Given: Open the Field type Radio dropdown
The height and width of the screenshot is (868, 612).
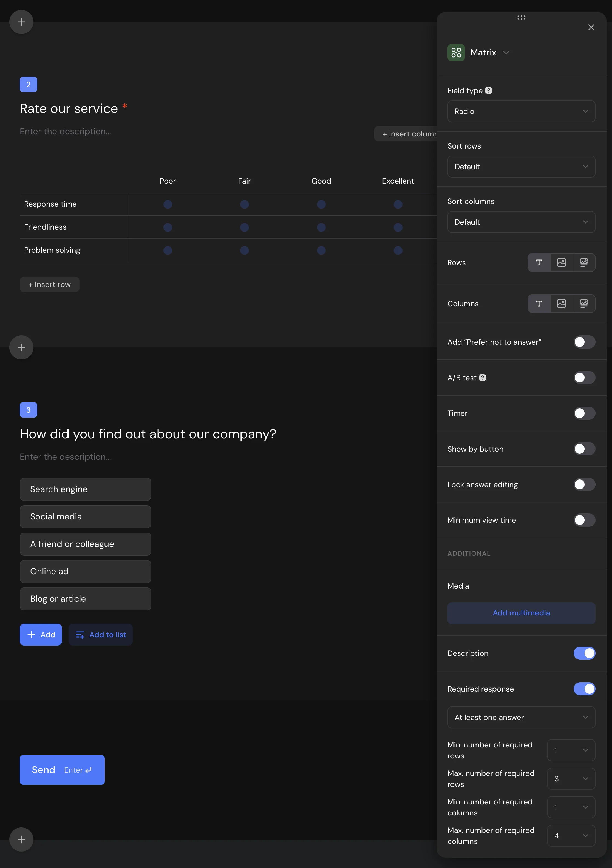Looking at the screenshot, I should (x=521, y=111).
